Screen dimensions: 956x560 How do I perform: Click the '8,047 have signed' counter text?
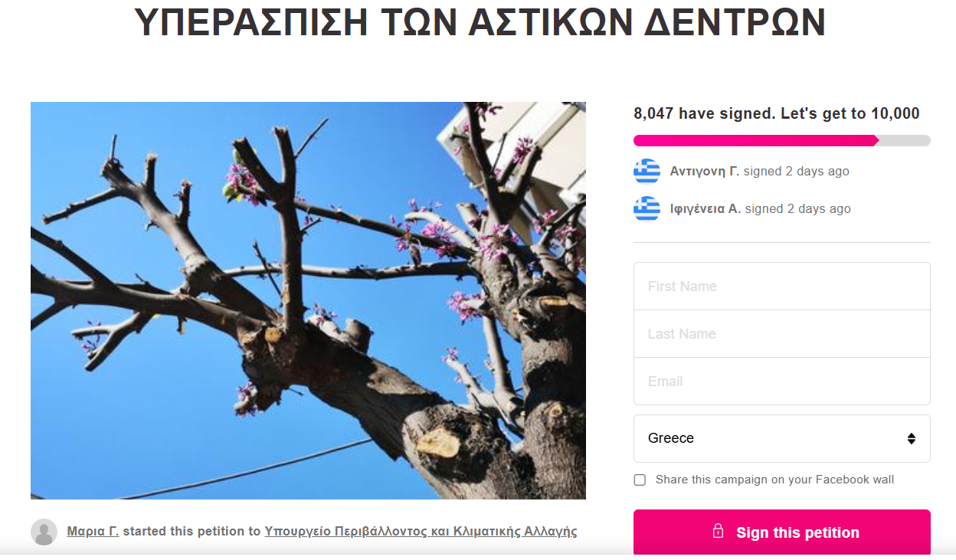pyautogui.click(x=703, y=113)
